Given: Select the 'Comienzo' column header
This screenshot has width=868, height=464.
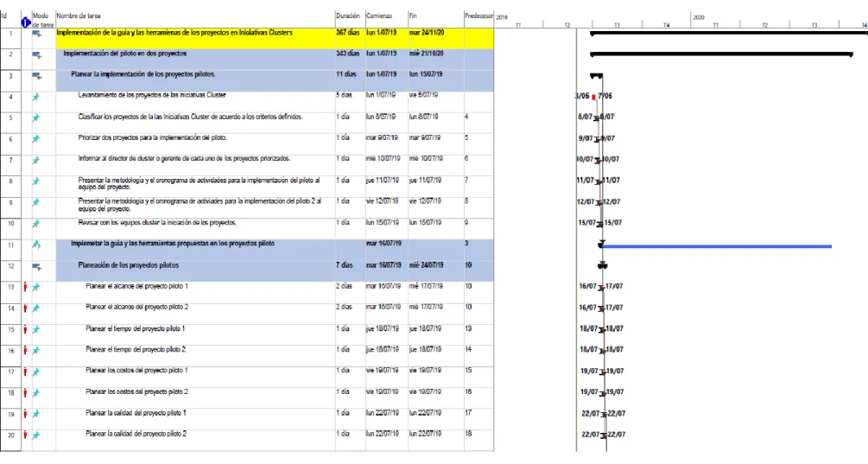Looking at the screenshot, I should click(x=386, y=19).
